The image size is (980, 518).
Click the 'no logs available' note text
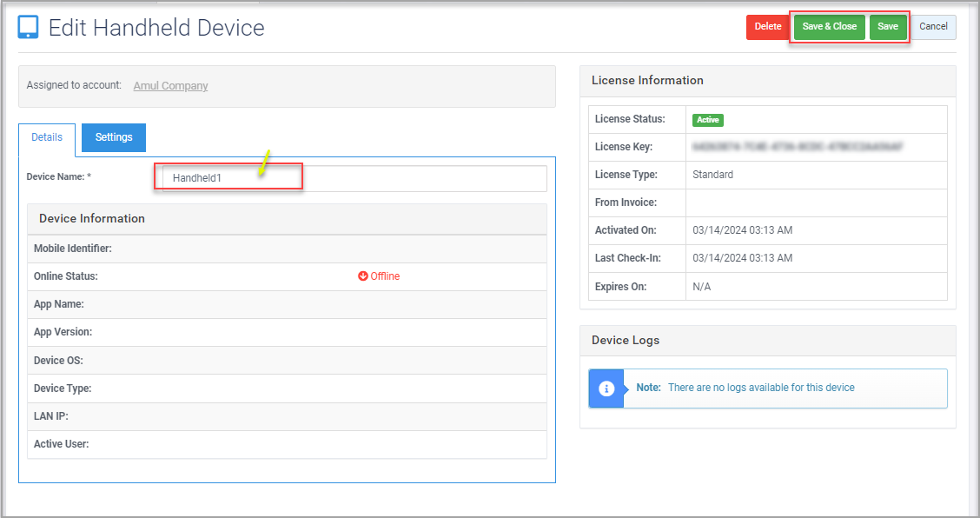[761, 388]
